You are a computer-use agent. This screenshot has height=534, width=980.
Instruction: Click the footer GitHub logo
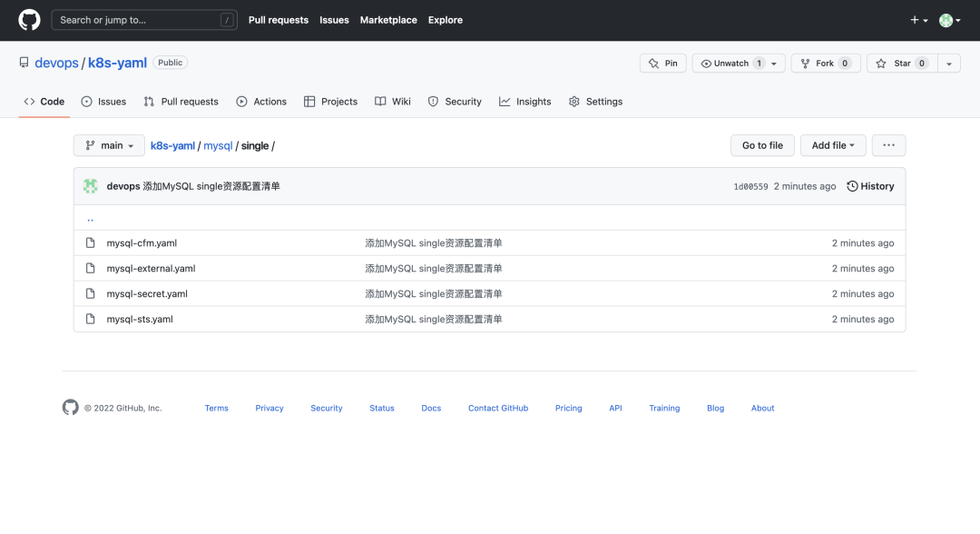pyautogui.click(x=71, y=407)
